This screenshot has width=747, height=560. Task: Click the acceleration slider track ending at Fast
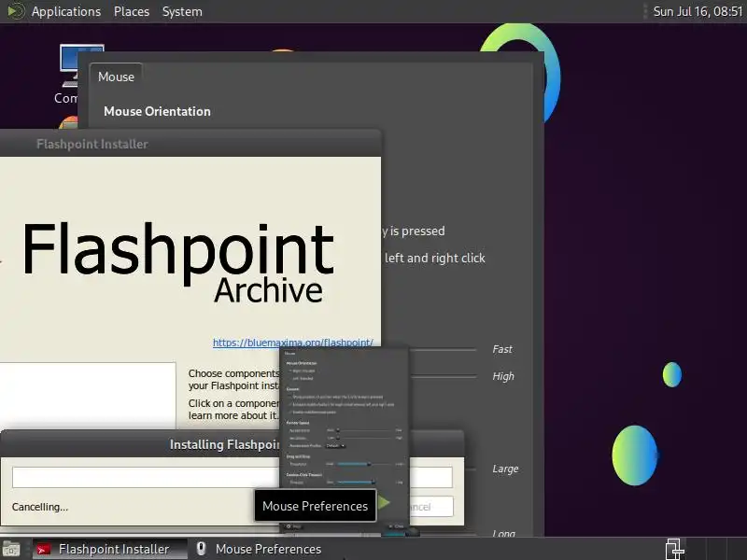coord(443,350)
